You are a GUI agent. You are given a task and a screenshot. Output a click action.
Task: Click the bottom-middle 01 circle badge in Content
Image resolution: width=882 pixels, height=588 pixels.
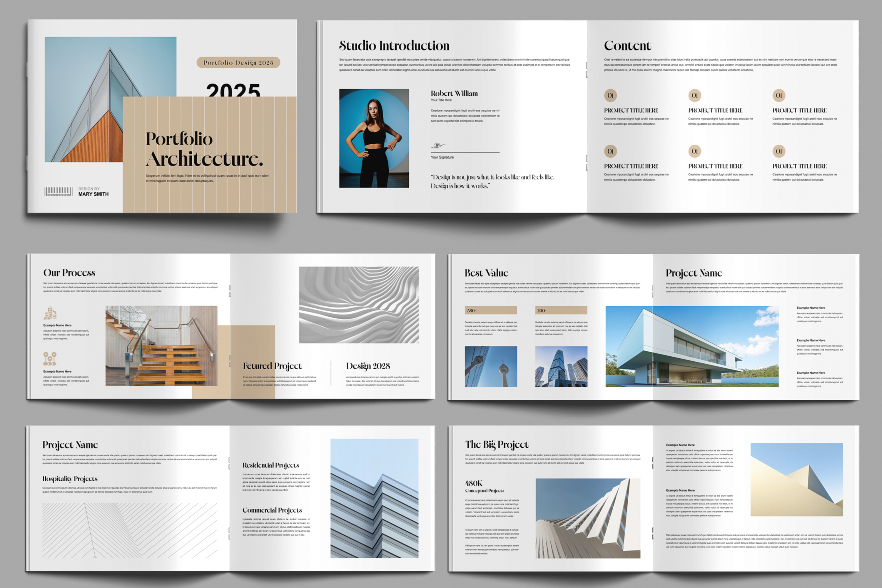pyautogui.click(x=694, y=151)
